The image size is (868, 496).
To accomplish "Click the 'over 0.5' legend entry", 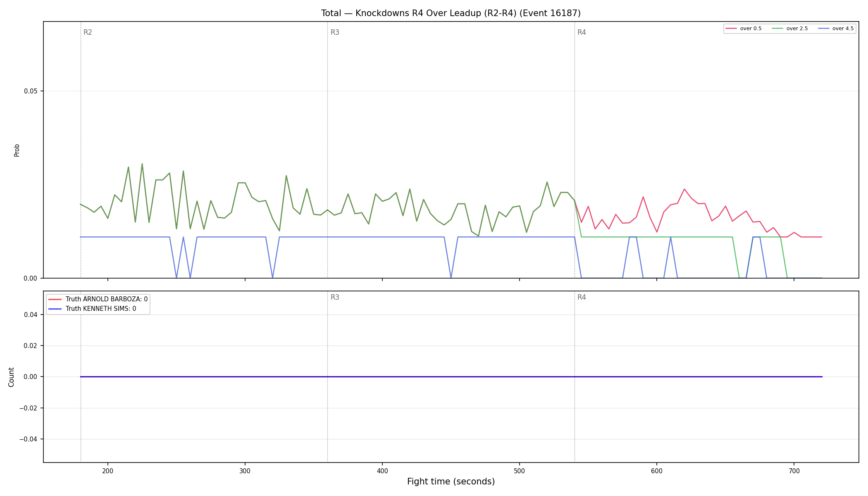I will tap(744, 29).
